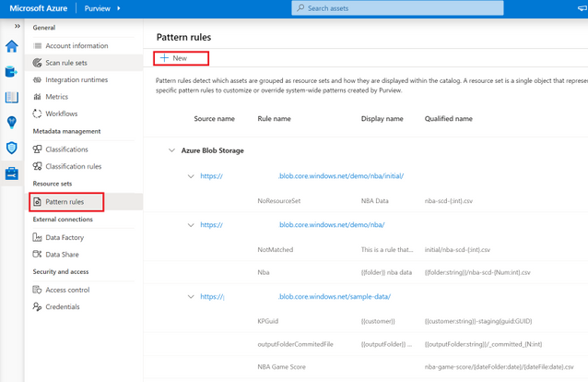Select the Nba rule name
This screenshot has height=382, width=588.
point(264,272)
